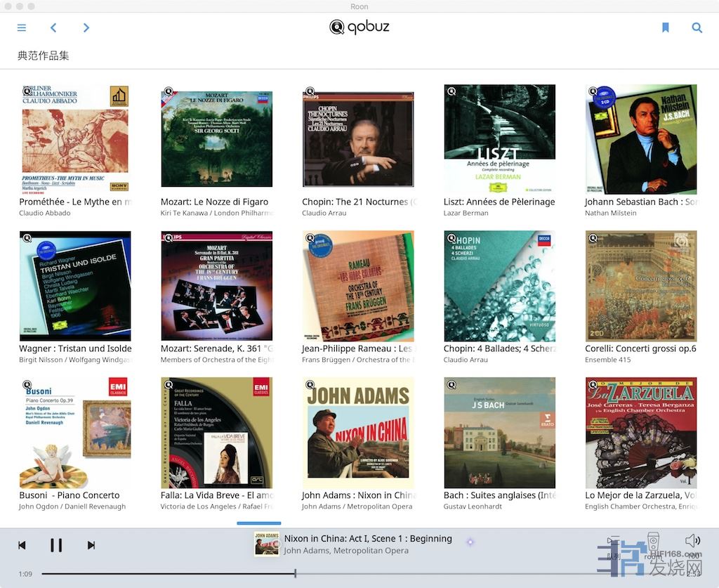Open artist link Lazar Berman

[466, 213]
